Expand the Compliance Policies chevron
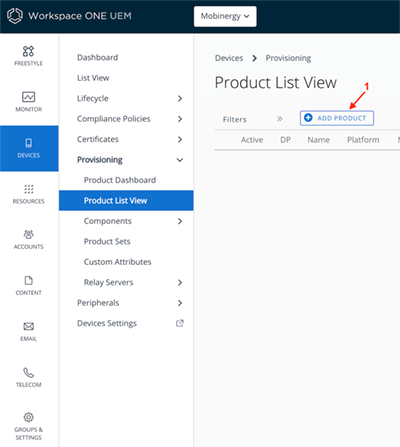400x447 pixels. click(x=180, y=119)
